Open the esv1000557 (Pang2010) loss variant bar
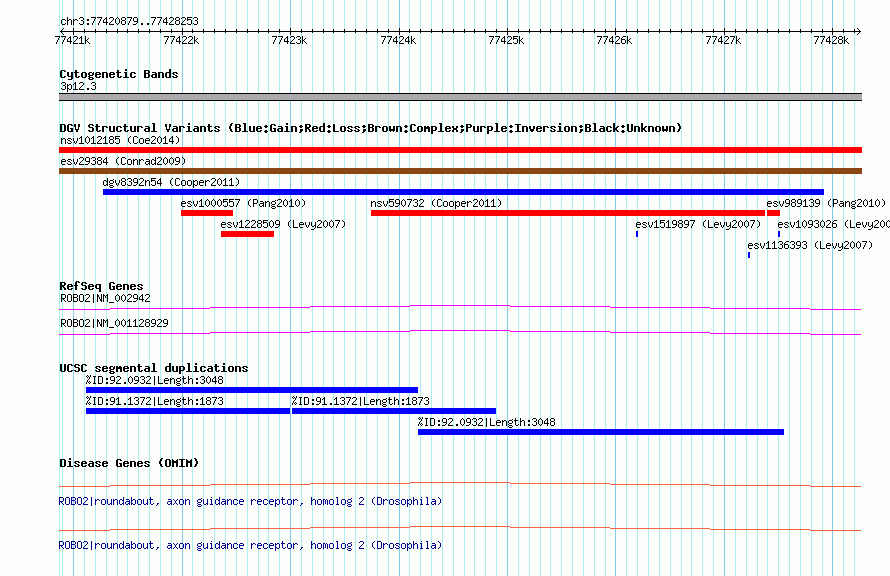The width and height of the screenshot is (890, 576). point(207,213)
